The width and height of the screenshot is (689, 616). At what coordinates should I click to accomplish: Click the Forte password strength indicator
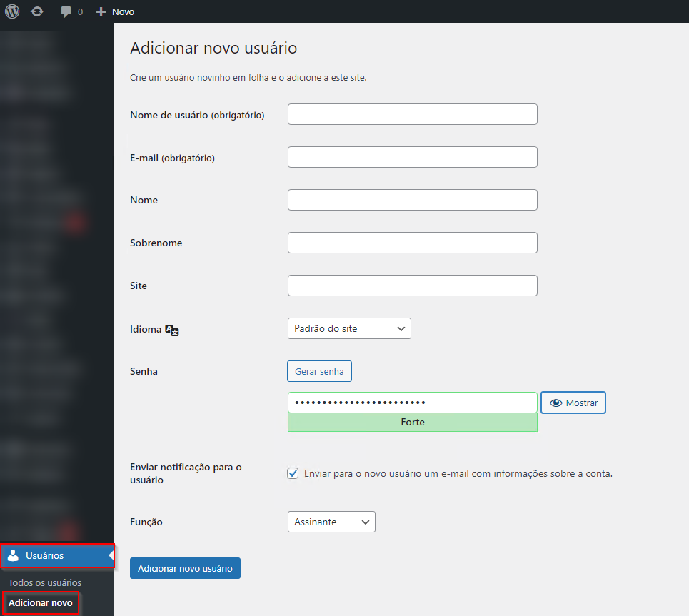tap(413, 423)
